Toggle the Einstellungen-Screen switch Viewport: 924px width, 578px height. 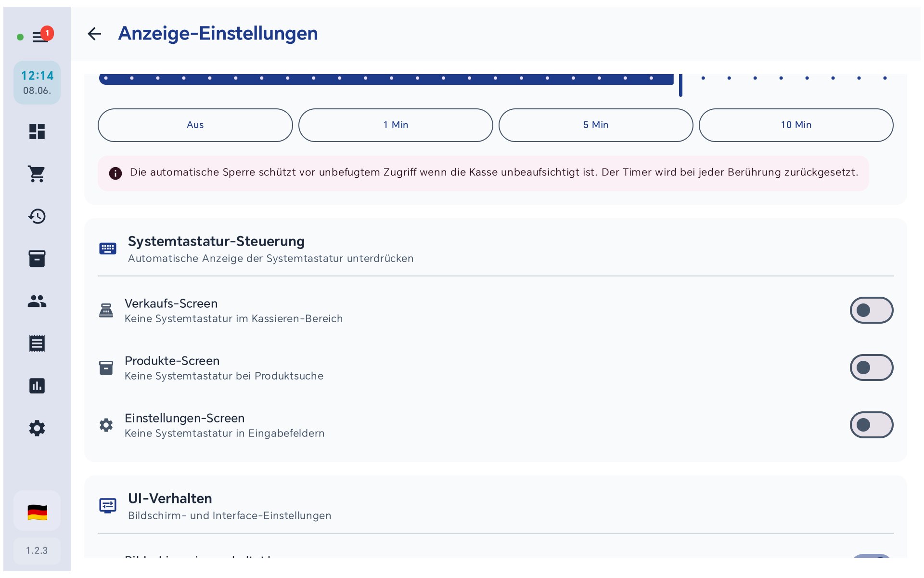(x=872, y=425)
